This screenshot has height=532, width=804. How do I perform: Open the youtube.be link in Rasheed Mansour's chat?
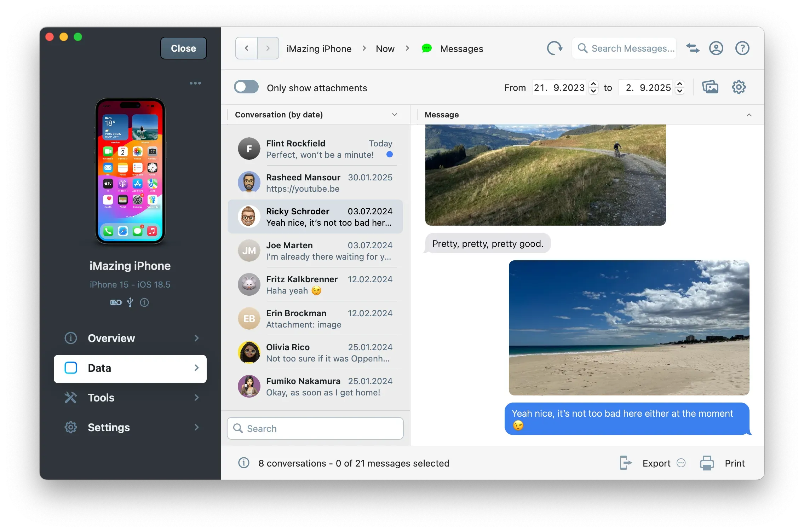(303, 189)
